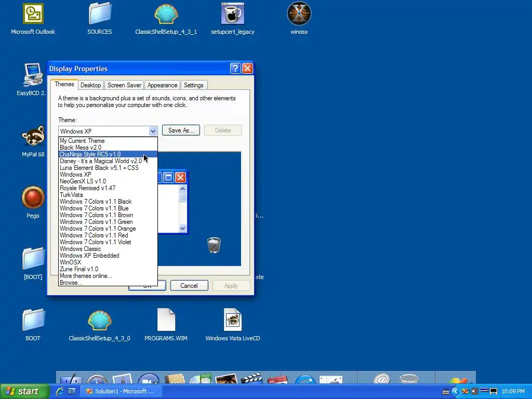This screenshot has height=399, width=532.
Task: Click the 10:09 PM taskbar clock
Action: click(513, 392)
